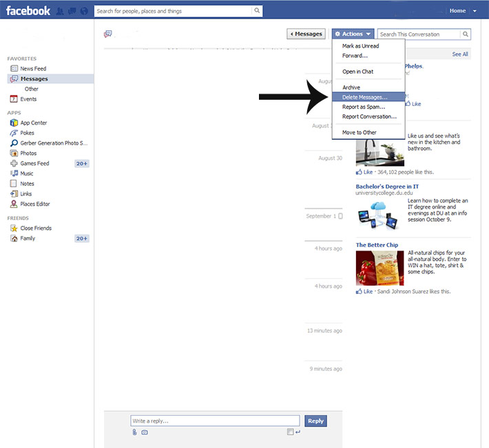The image size is (489, 448).
Task: Click the Places Editor pin icon
Action: pos(14,204)
